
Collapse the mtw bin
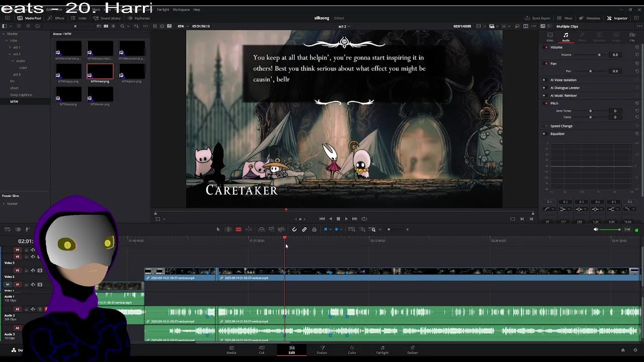7,40
